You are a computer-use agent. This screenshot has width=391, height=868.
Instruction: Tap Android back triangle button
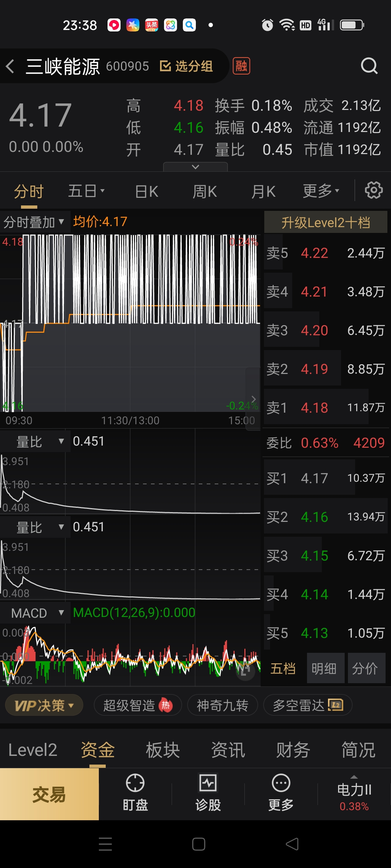click(292, 844)
